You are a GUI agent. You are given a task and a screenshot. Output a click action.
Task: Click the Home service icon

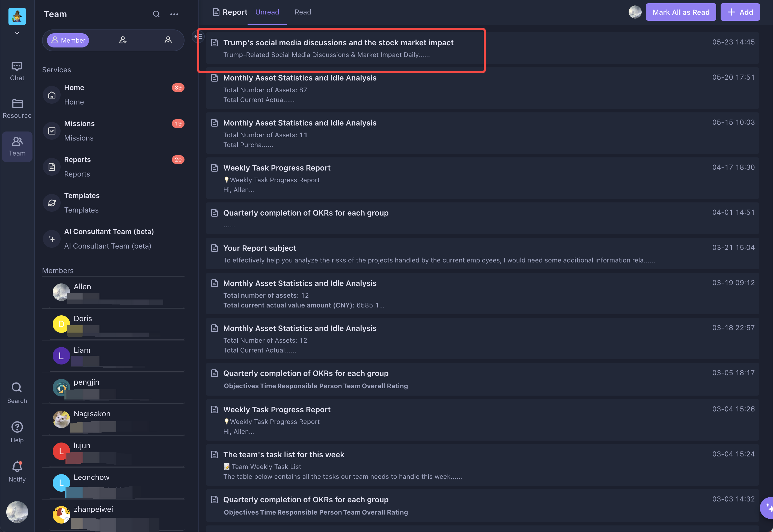[x=52, y=95]
